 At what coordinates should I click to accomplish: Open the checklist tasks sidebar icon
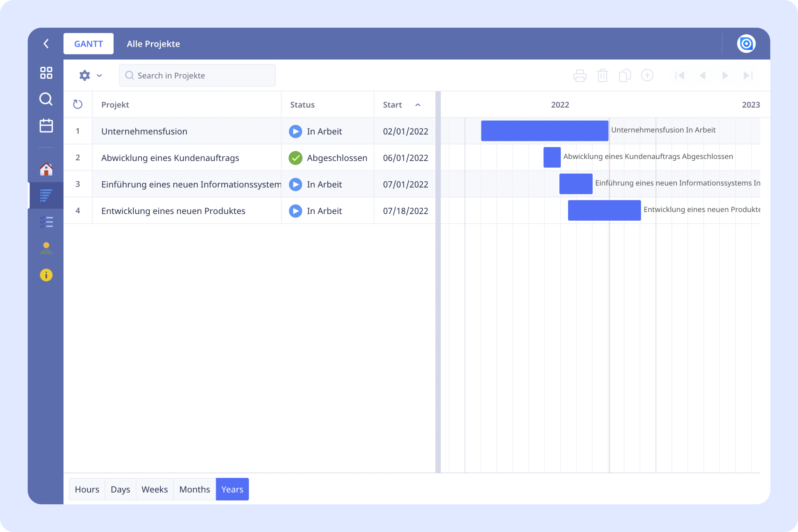46,222
